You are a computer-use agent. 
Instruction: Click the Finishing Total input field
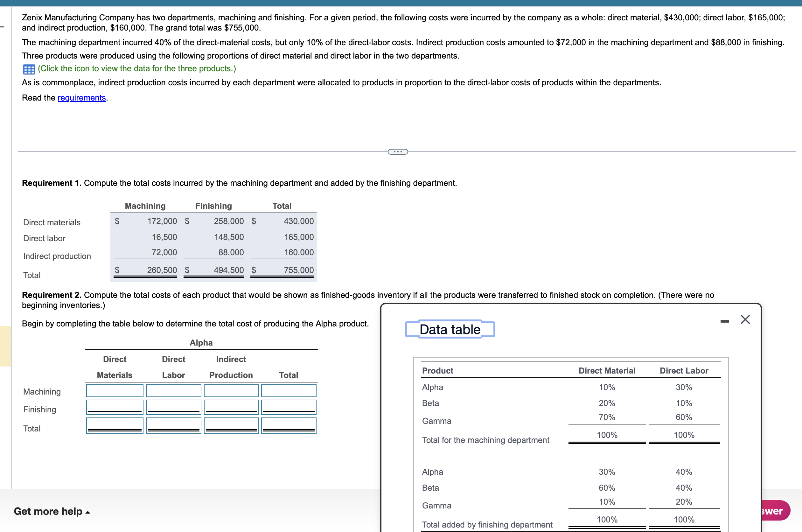[x=289, y=407]
